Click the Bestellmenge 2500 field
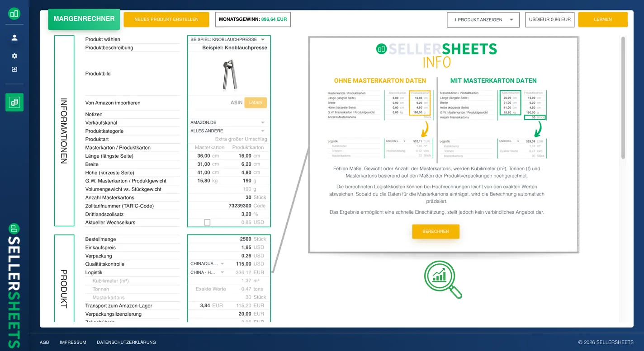 246,239
